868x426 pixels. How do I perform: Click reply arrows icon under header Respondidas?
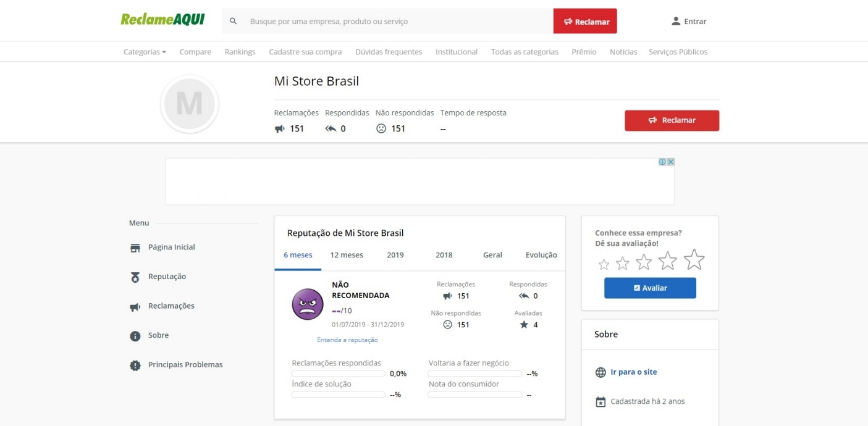point(331,128)
